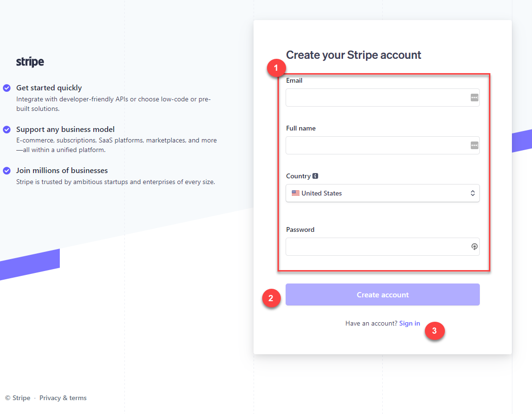
Task: Click the © Stripe footer link
Action: point(18,398)
